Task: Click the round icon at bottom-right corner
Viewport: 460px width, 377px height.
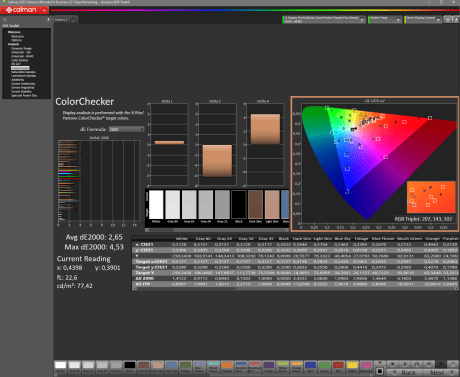Action: (x=453, y=364)
